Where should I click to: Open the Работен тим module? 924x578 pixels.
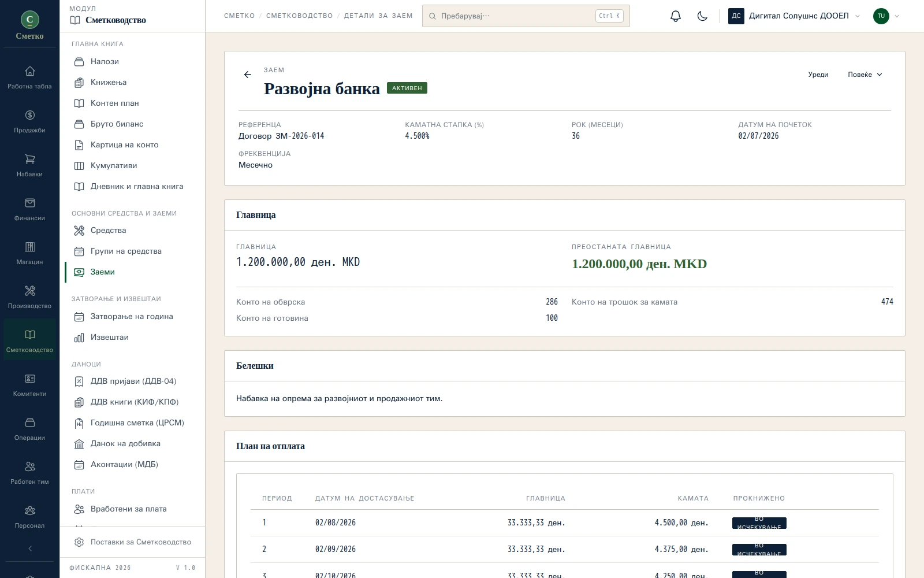pyautogui.click(x=29, y=472)
